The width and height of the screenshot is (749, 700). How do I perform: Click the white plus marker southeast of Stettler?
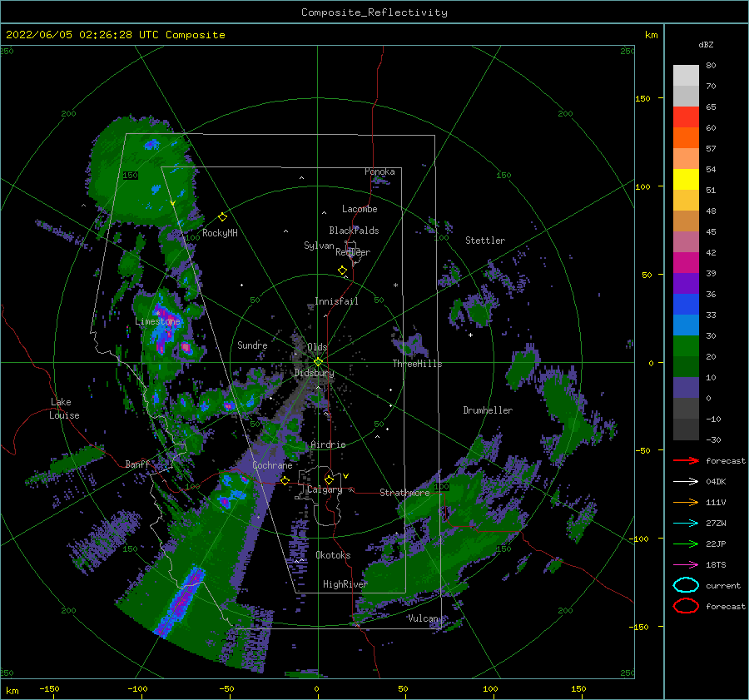point(470,335)
